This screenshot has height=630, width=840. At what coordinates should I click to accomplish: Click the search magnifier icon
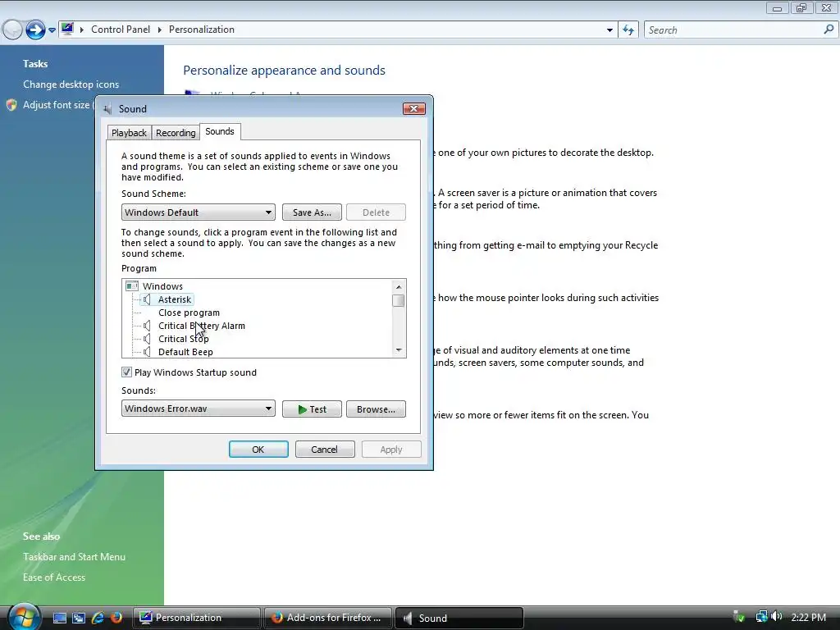point(829,30)
